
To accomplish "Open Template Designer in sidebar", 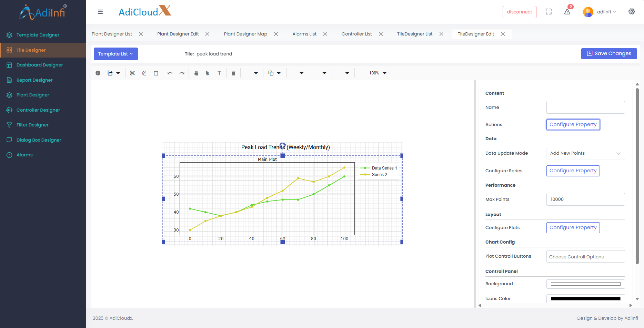I will pyautogui.click(x=43, y=35).
